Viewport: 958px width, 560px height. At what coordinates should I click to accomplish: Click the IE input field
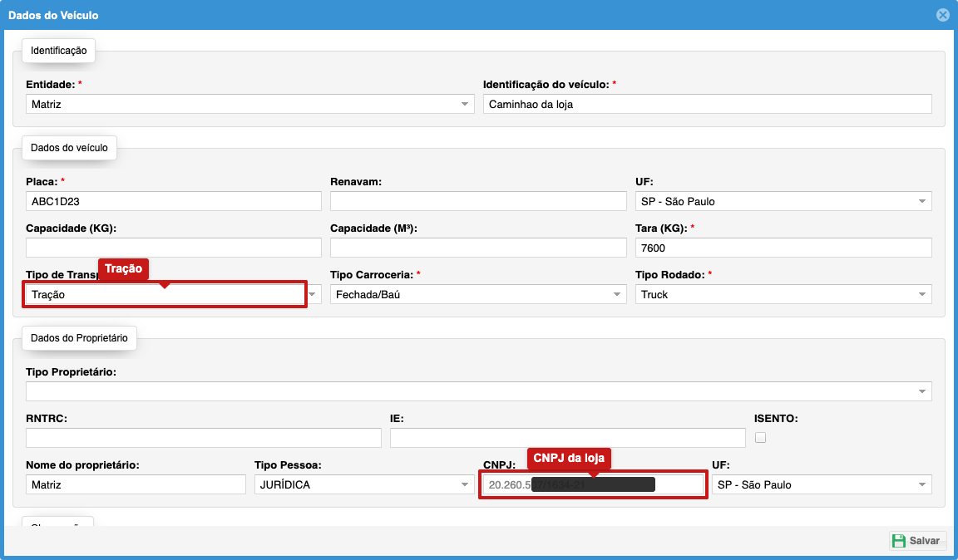point(568,437)
